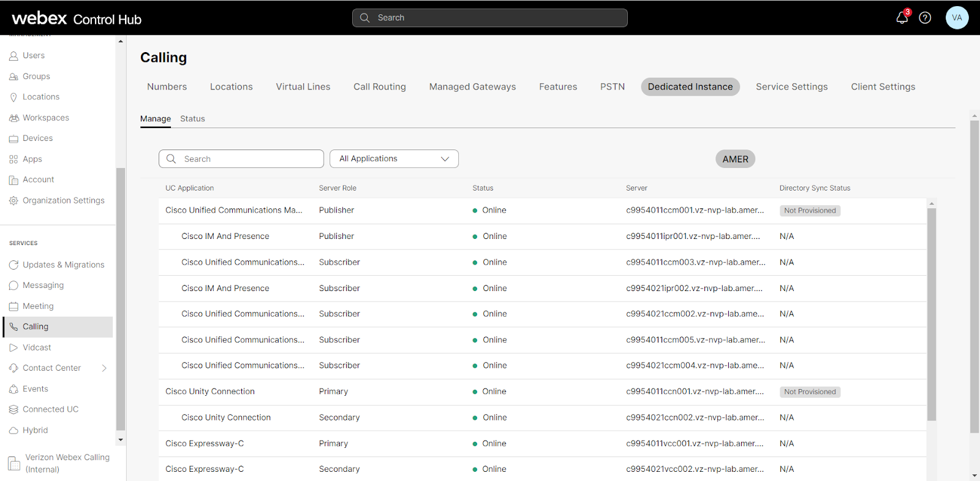
Task: Open Hybrid in the sidebar
Action: coord(35,430)
